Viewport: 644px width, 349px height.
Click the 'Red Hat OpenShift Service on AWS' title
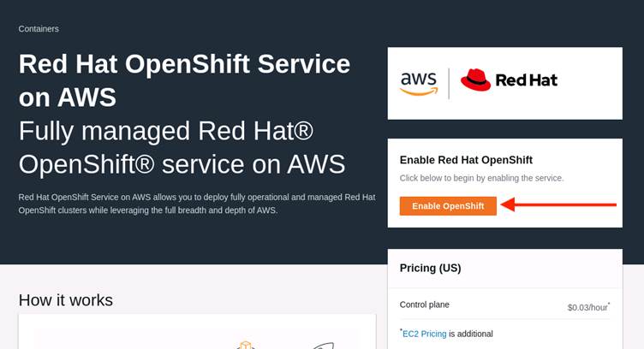[184, 80]
